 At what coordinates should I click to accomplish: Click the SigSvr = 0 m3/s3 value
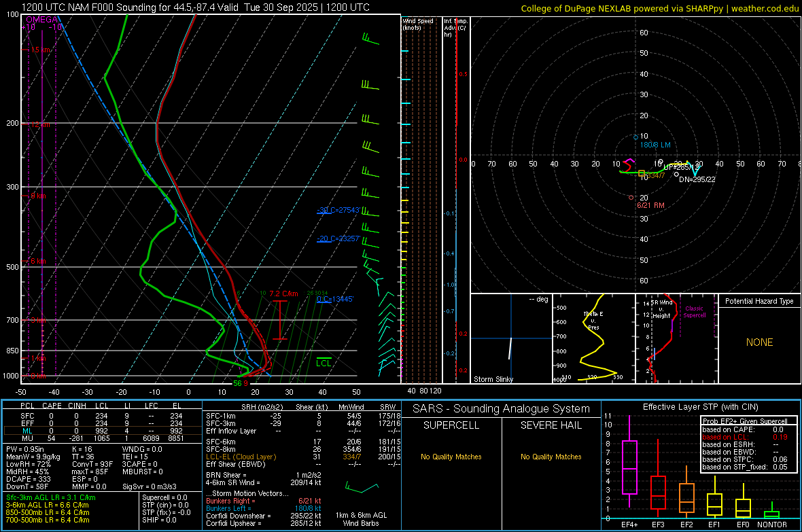[x=150, y=486]
